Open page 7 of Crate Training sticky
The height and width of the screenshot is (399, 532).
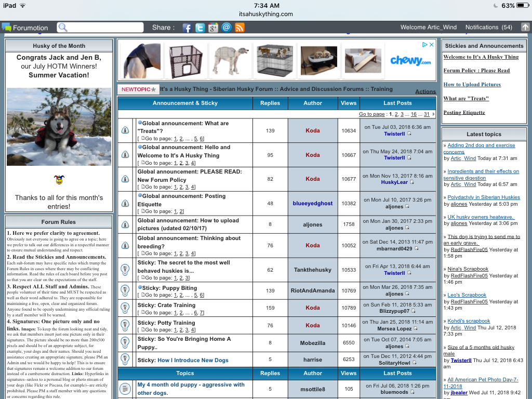[202, 313]
